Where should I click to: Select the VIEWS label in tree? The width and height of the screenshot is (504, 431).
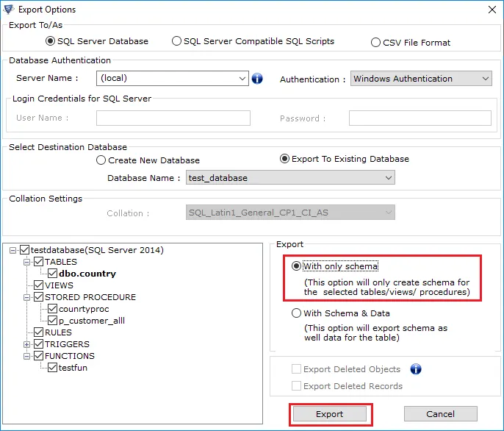click(59, 285)
